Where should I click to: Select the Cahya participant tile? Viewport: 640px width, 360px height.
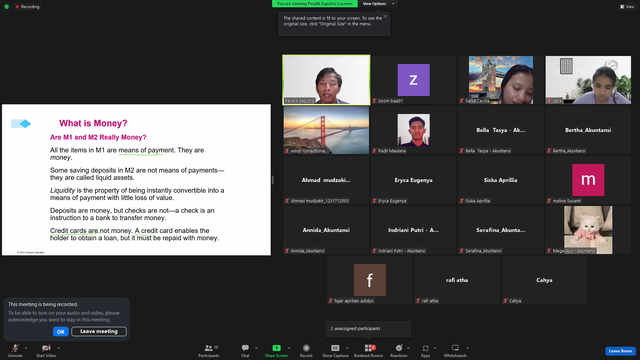544,280
